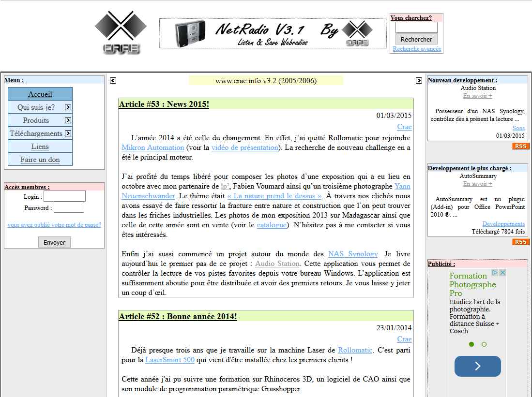Open the Audio Station link in the article
The image size is (532, 397).
pyautogui.click(x=277, y=264)
